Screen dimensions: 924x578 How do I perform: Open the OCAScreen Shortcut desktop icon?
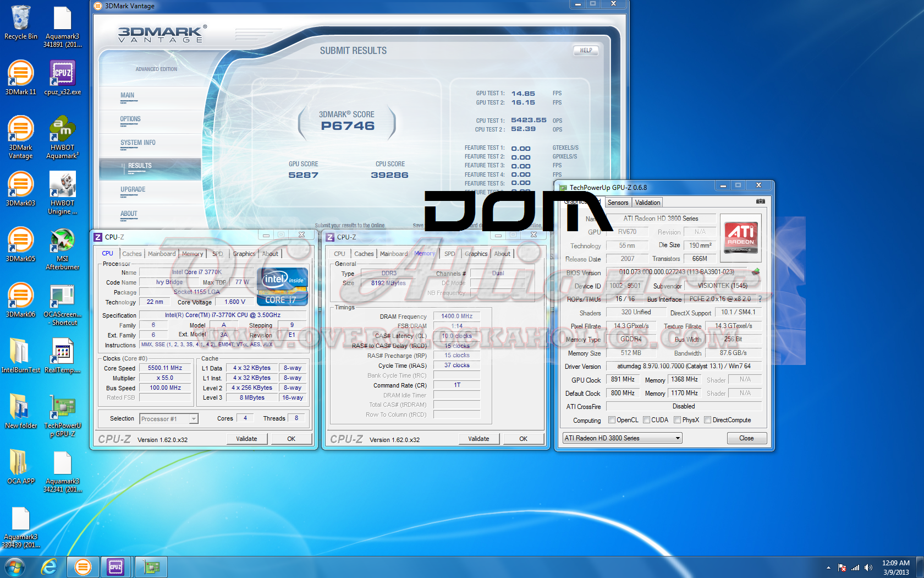point(62,304)
